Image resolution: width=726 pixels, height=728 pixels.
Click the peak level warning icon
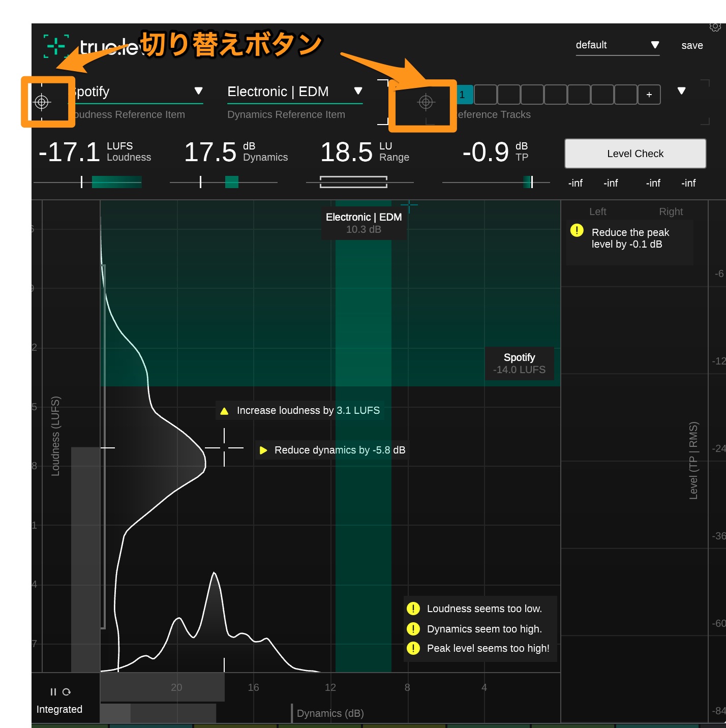[x=577, y=230]
